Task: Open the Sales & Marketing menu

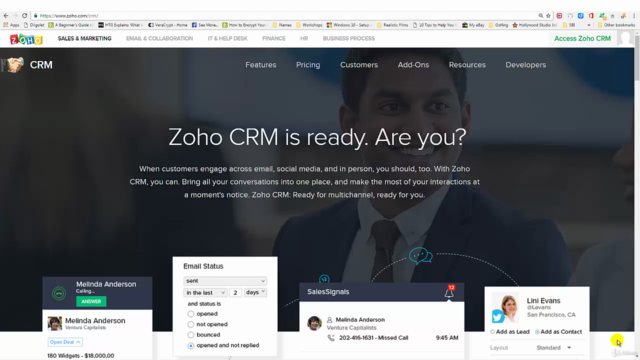Action: pos(84,38)
